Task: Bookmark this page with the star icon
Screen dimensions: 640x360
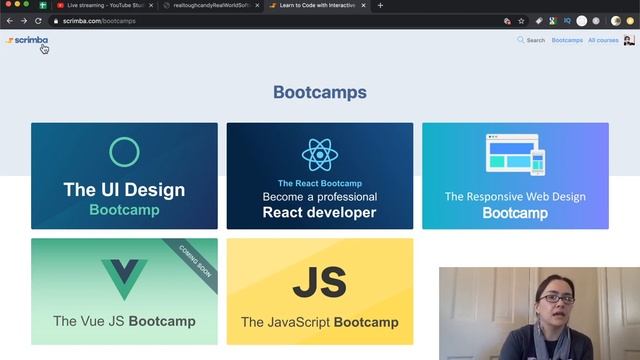Action: [521, 21]
